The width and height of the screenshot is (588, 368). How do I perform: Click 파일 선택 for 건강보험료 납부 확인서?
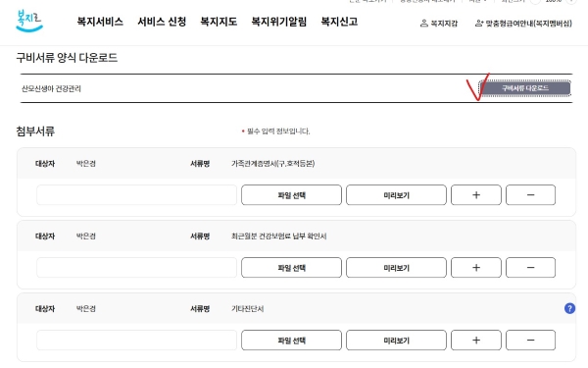click(x=291, y=267)
